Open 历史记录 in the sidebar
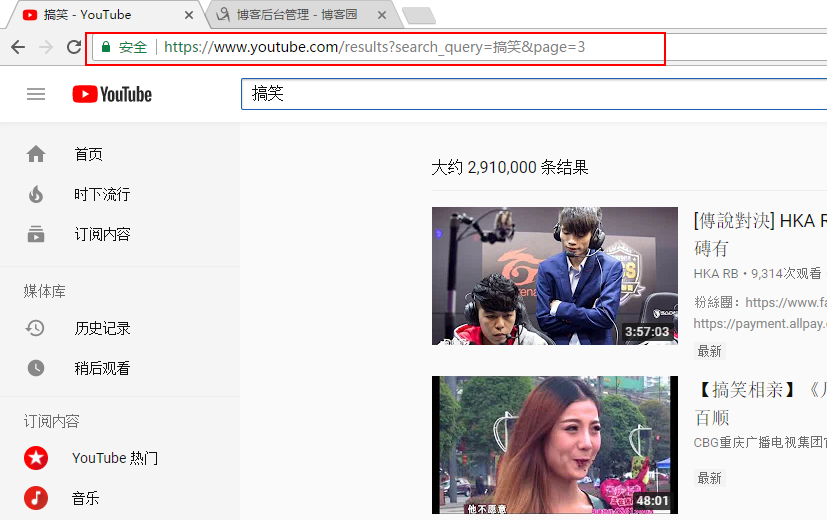 click(102, 328)
